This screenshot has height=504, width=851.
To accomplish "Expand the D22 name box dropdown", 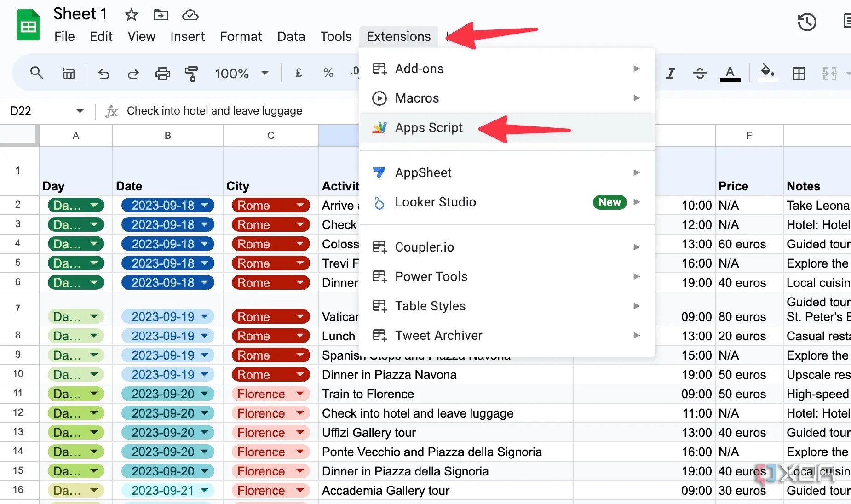I will [80, 111].
